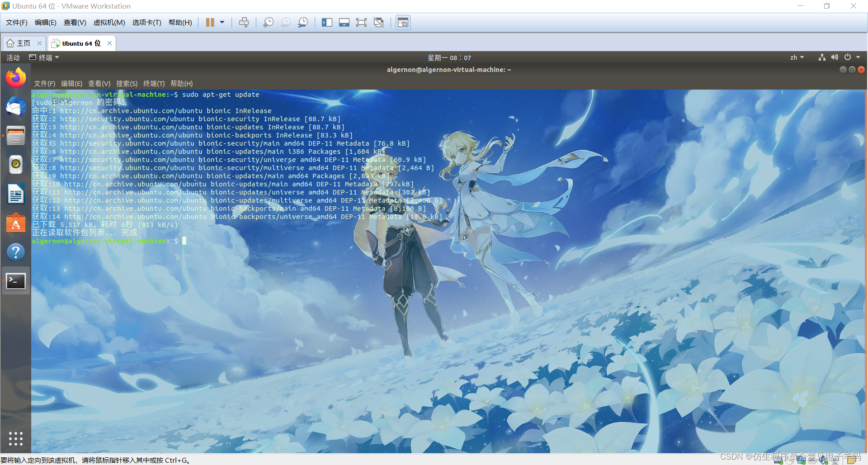Click the terminal cursor at prompt

click(184, 241)
